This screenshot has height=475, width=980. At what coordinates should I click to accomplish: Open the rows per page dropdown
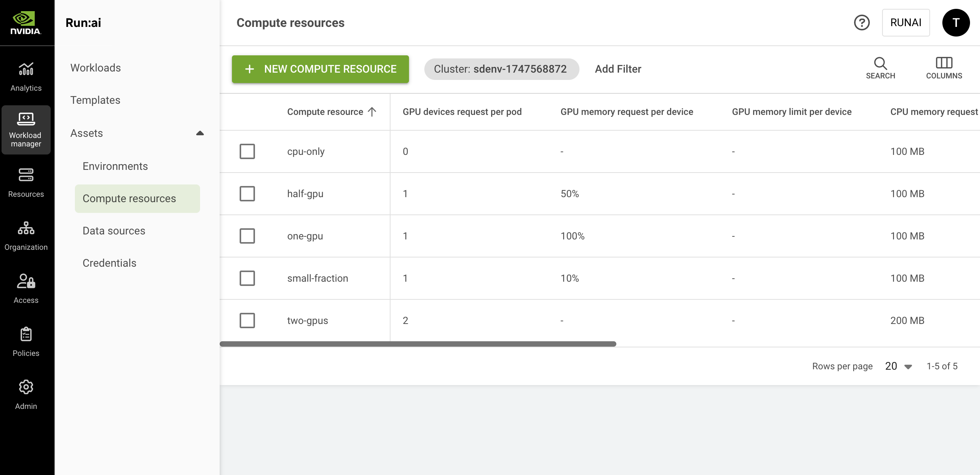[x=899, y=366]
